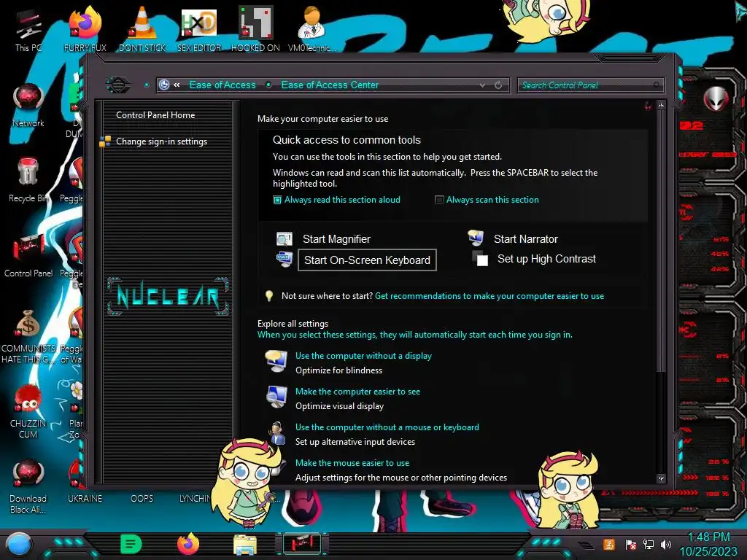Click the vertical scrollbar down arrow

661,478
